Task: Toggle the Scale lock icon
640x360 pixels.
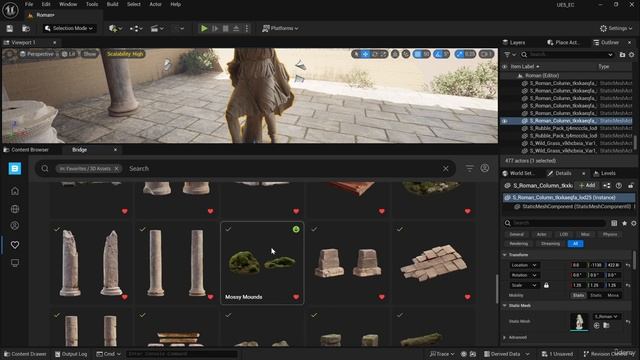Action: pos(546,285)
